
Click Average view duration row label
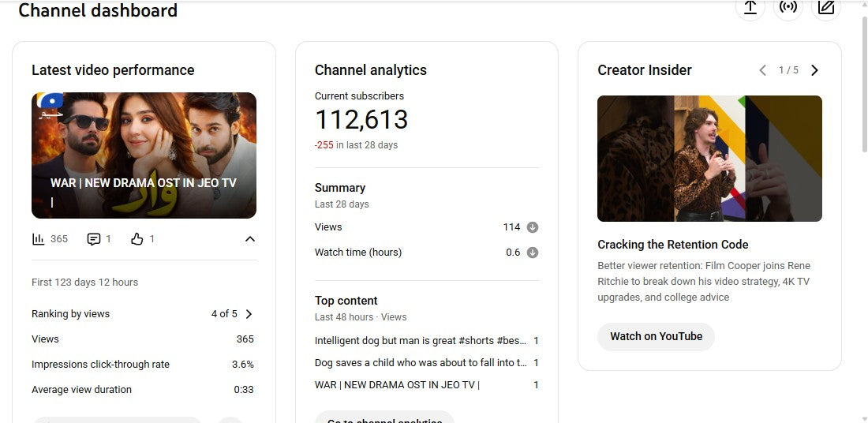click(81, 390)
